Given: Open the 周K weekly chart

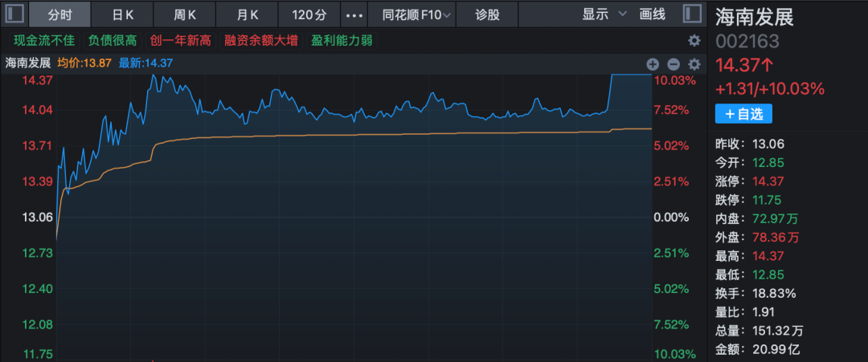Looking at the screenshot, I should point(185,14).
